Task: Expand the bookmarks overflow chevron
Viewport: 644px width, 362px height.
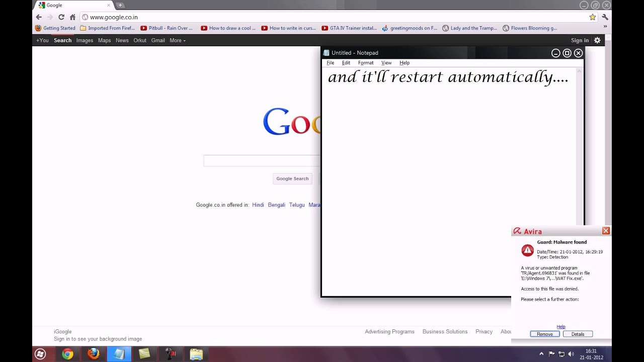Action: tap(605, 27)
